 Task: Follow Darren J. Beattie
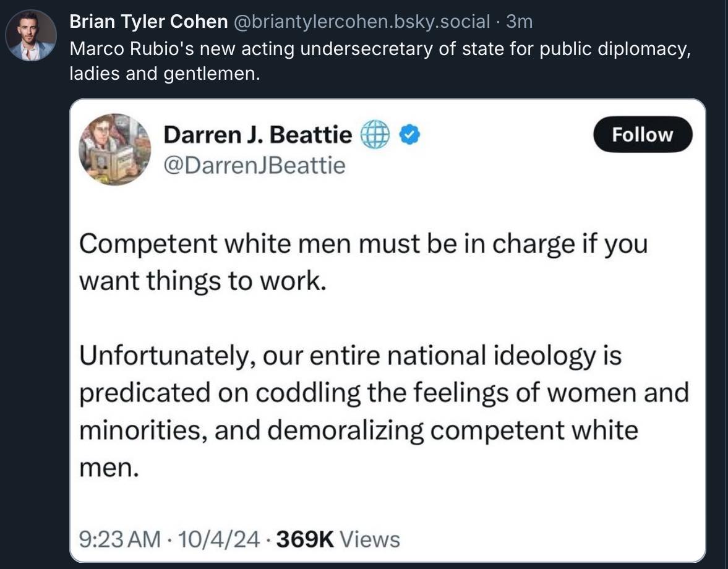click(x=643, y=135)
